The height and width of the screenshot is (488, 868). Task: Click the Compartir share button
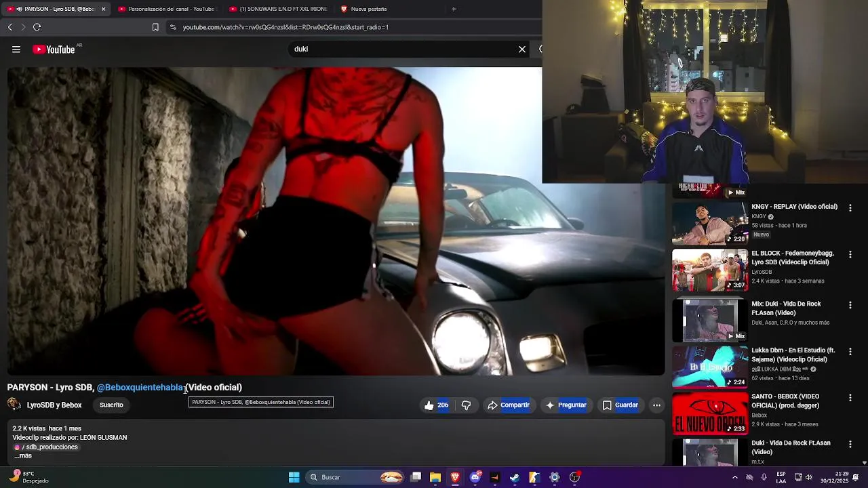pyautogui.click(x=508, y=405)
